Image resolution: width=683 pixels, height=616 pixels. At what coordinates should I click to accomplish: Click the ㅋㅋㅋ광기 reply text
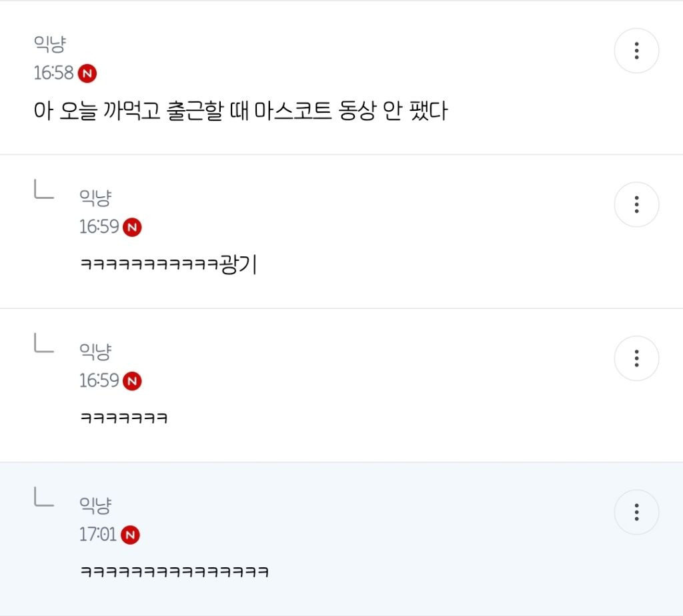[x=169, y=264]
